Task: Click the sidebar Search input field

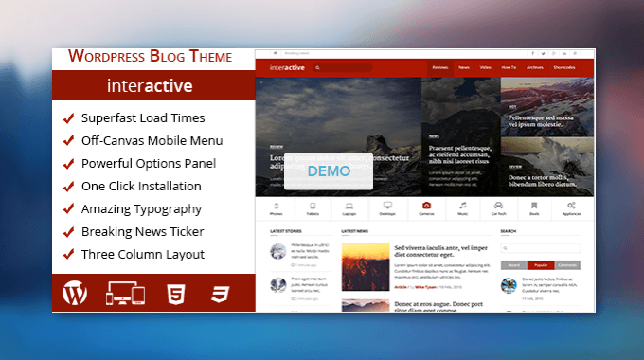Action: pyautogui.click(x=541, y=248)
